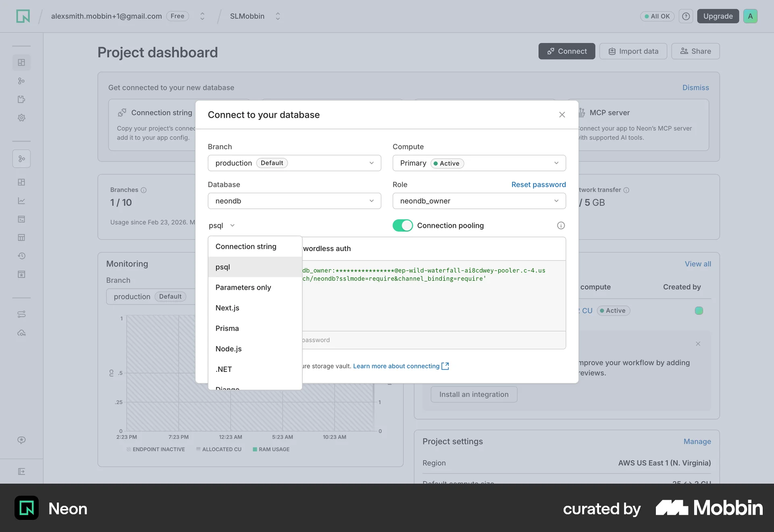This screenshot has height=532, width=774.
Task: Expand the Database neondb dropdown
Action: pos(294,201)
